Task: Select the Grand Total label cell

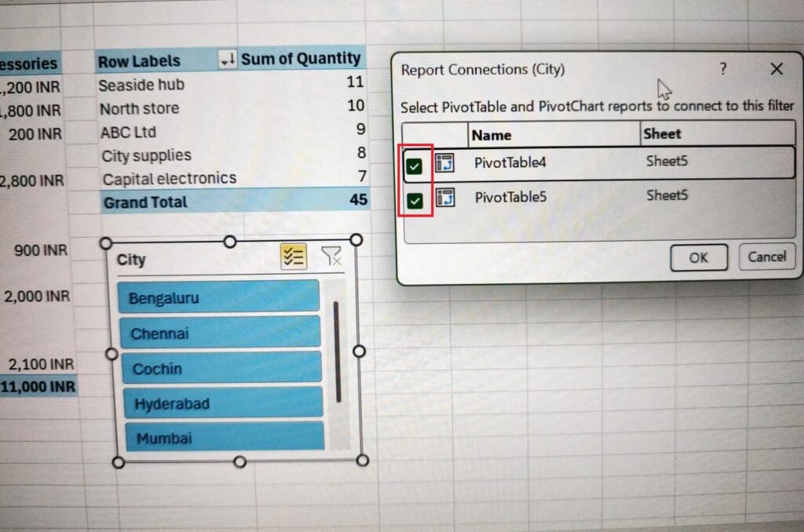Action: (x=145, y=202)
